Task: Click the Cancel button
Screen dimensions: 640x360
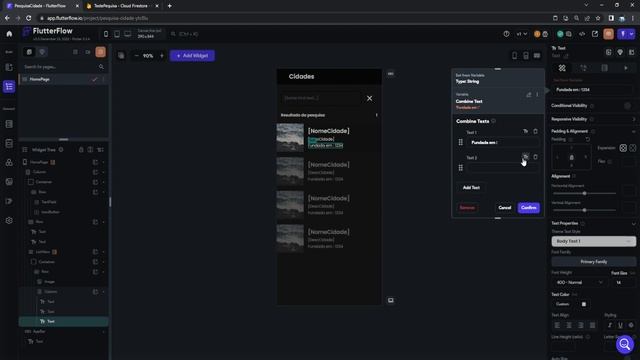Action: point(504,208)
